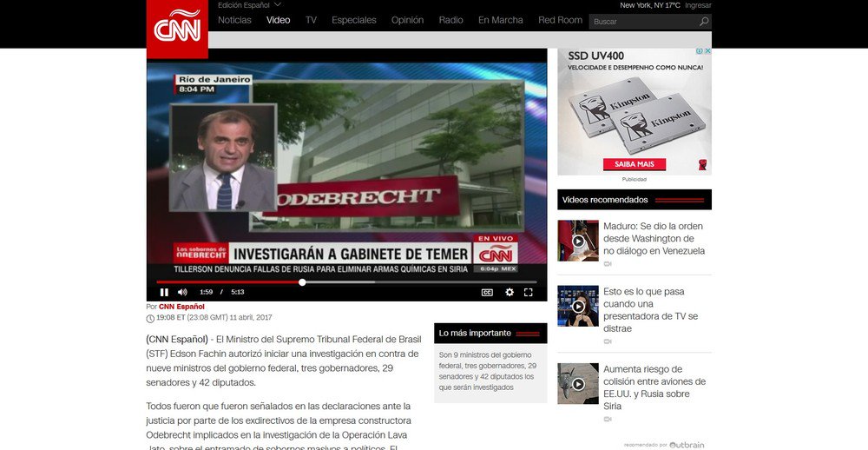868x450 pixels.
Task: Click the clock icon beside publication time
Action: pos(150,319)
